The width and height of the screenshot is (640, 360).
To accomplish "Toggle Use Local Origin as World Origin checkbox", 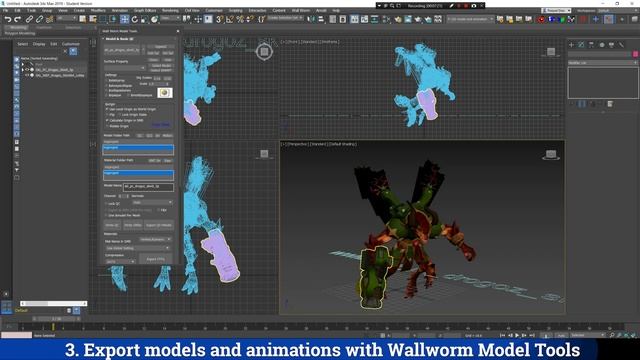I will (x=107, y=109).
